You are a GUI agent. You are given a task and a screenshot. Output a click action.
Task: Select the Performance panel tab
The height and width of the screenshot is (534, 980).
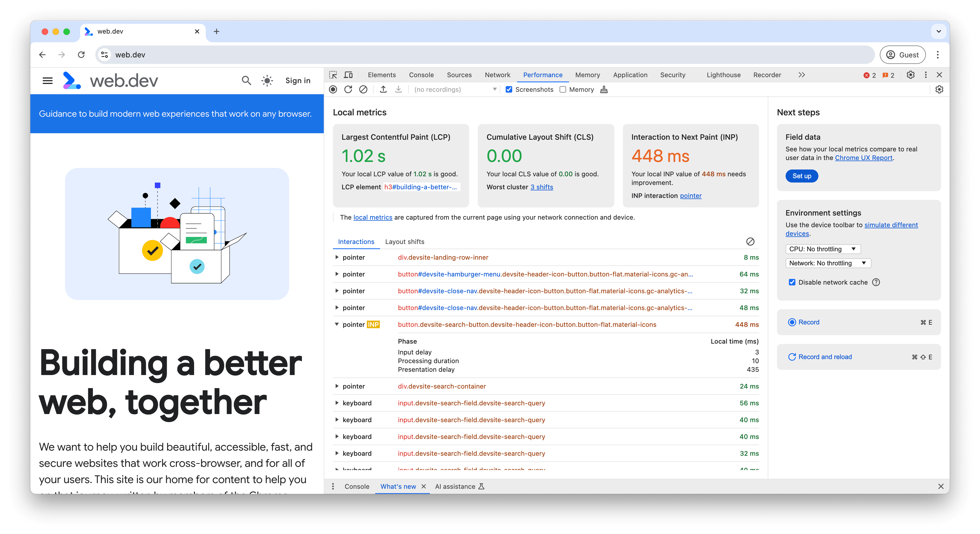pos(542,74)
